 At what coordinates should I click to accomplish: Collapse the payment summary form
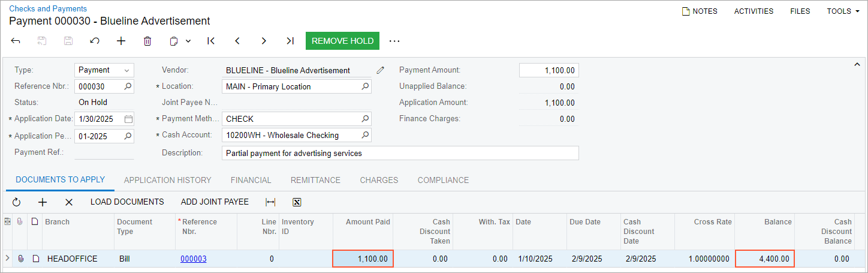click(x=856, y=64)
